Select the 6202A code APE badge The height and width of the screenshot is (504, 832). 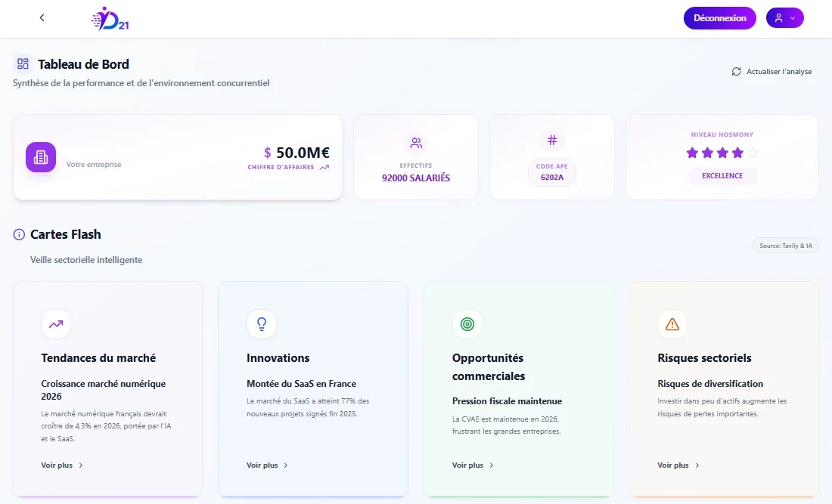552,173
